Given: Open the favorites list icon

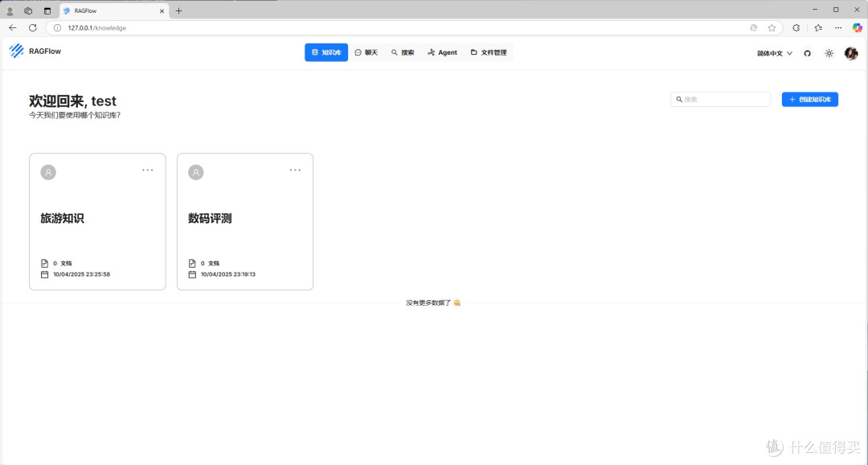Looking at the screenshot, I should pyautogui.click(x=818, y=27).
